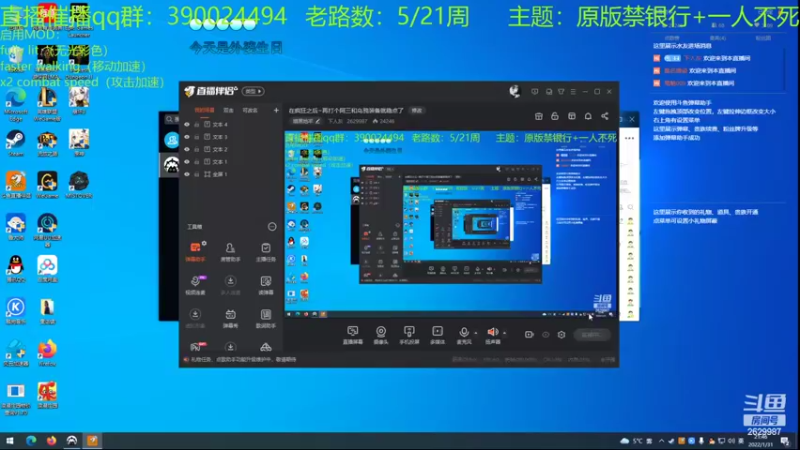Image resolution: width=800 pixels, height=450 pixels.
Task: Switch to the third scene tab
Action: (x=250, y=110)
